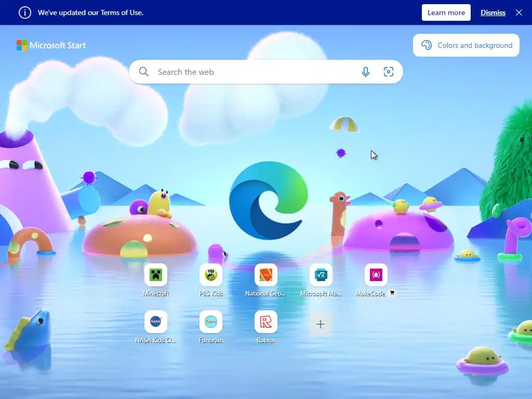Open the Minecraft quick link tile
The image size is (532, 399).
pos(156,275)
